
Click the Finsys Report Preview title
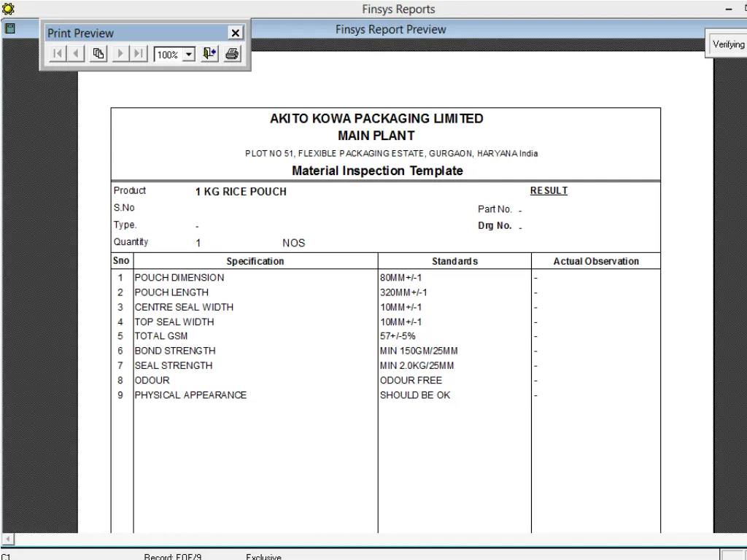[x=391, y=29]
